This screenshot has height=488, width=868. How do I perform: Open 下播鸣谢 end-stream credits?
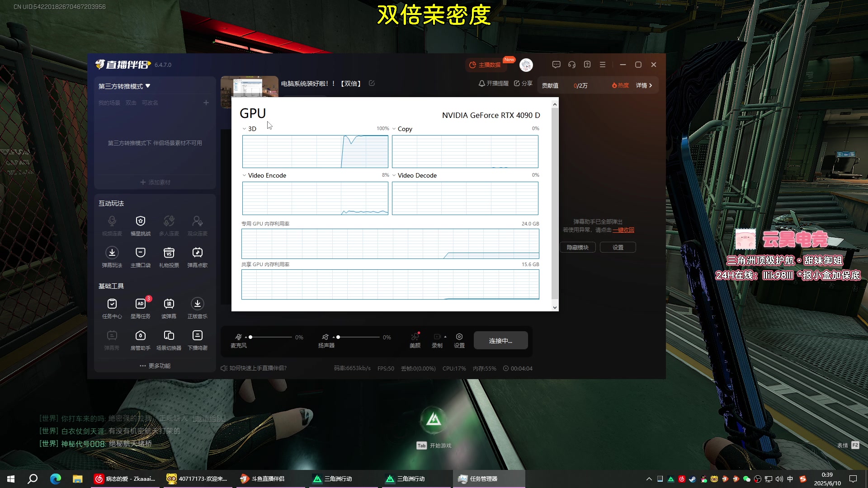pyautogui.click(x=198, y=339)
